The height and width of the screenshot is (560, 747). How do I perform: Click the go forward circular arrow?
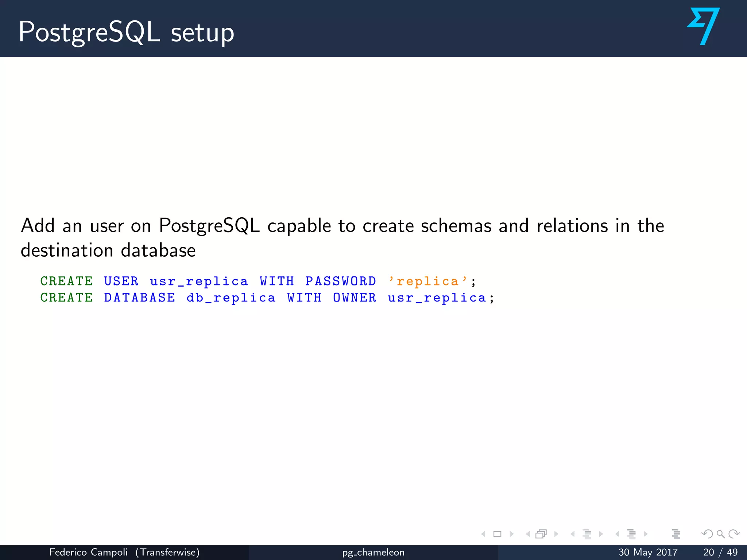coord(734,534)
